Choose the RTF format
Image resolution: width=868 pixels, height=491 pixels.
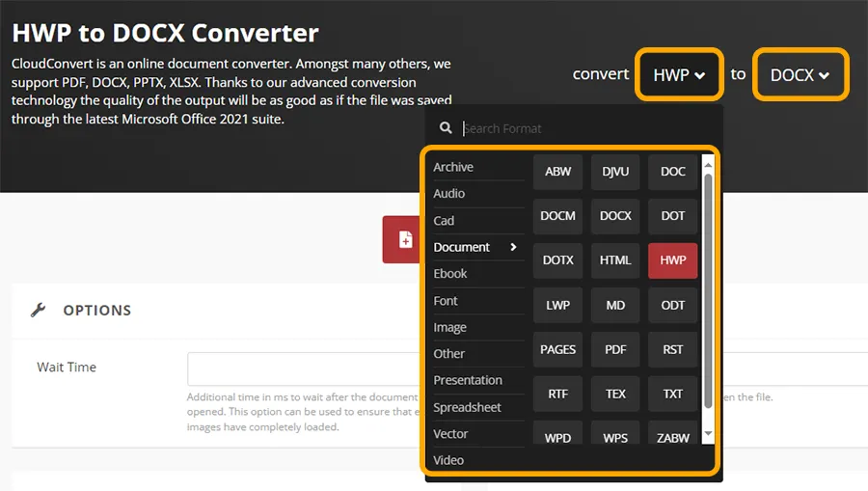tap(558, 395)
